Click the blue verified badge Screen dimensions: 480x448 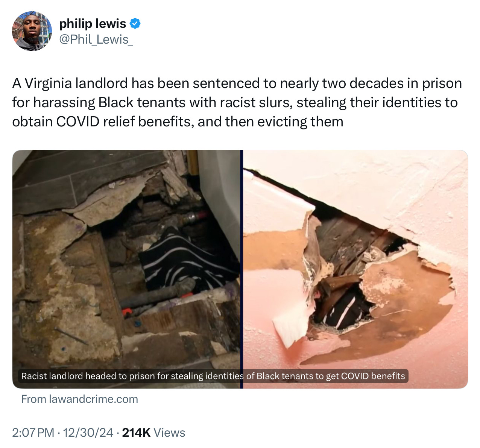135,24
